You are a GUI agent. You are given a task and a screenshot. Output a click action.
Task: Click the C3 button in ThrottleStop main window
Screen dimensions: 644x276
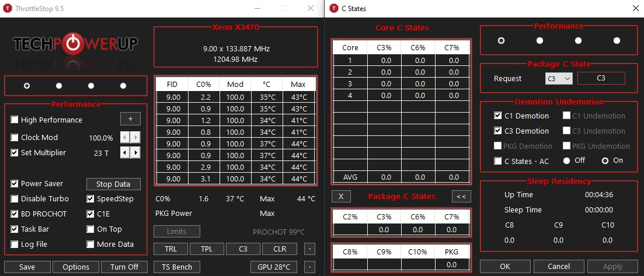(243, 249)
